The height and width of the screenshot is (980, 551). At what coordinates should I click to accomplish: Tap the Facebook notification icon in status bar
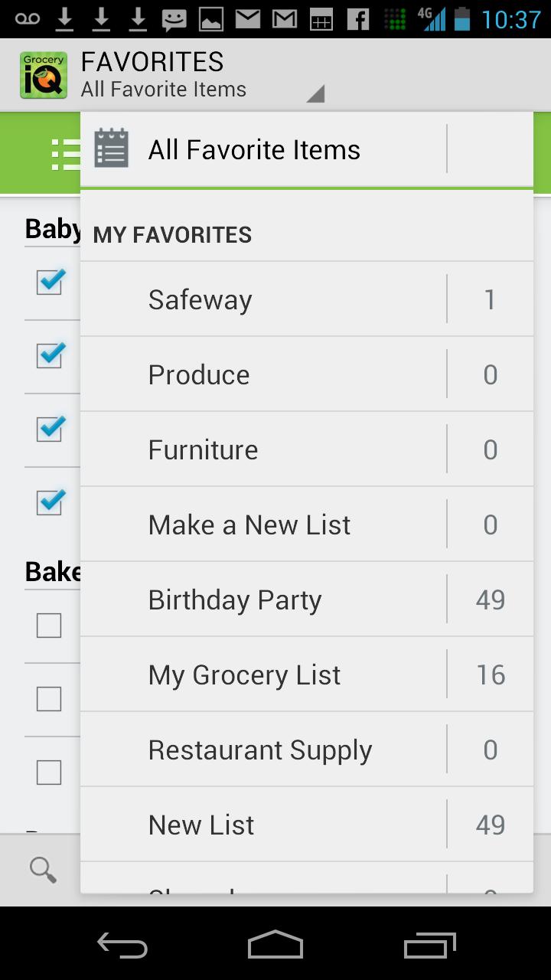tap(358, 19)
